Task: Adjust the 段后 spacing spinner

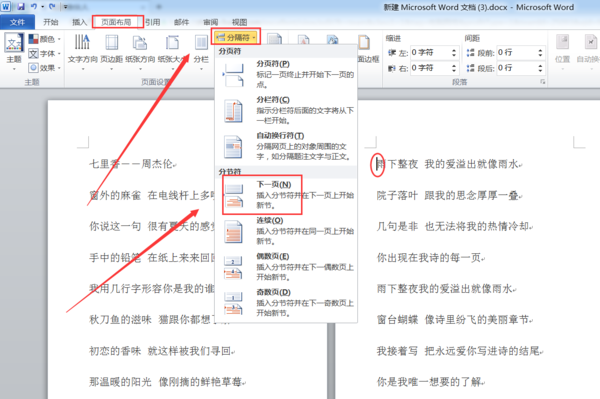Action: [x=540, y=68]
